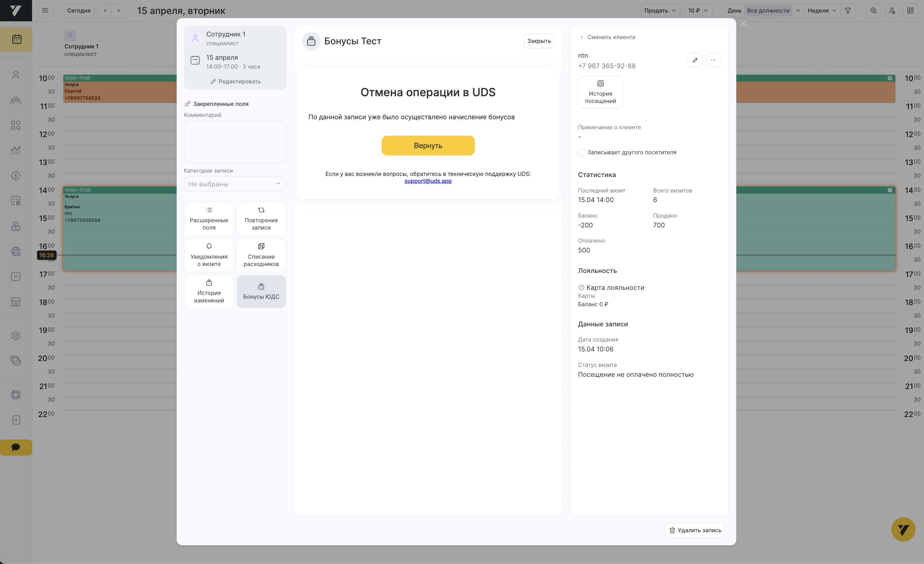The width and height of the screenshot is (924, 564).
Task: Open the three-dots client options menu
Action: 713,60
